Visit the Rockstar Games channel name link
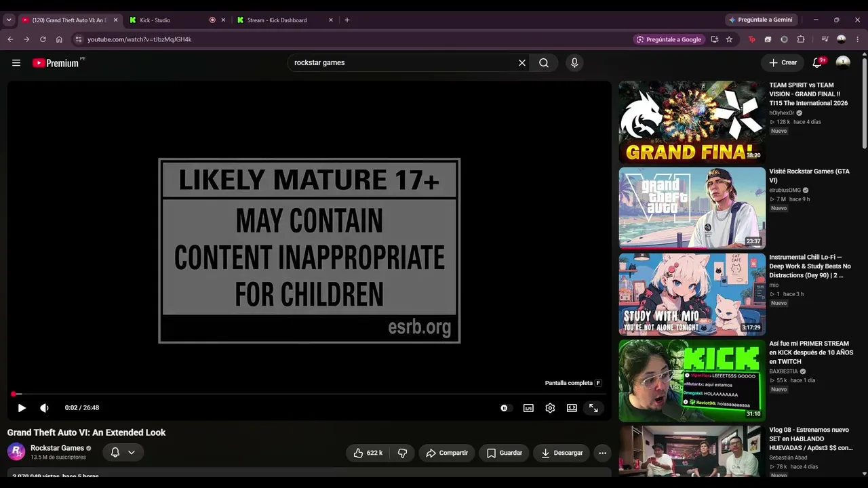This screenshot has height=488, width=868. [57, 448]
